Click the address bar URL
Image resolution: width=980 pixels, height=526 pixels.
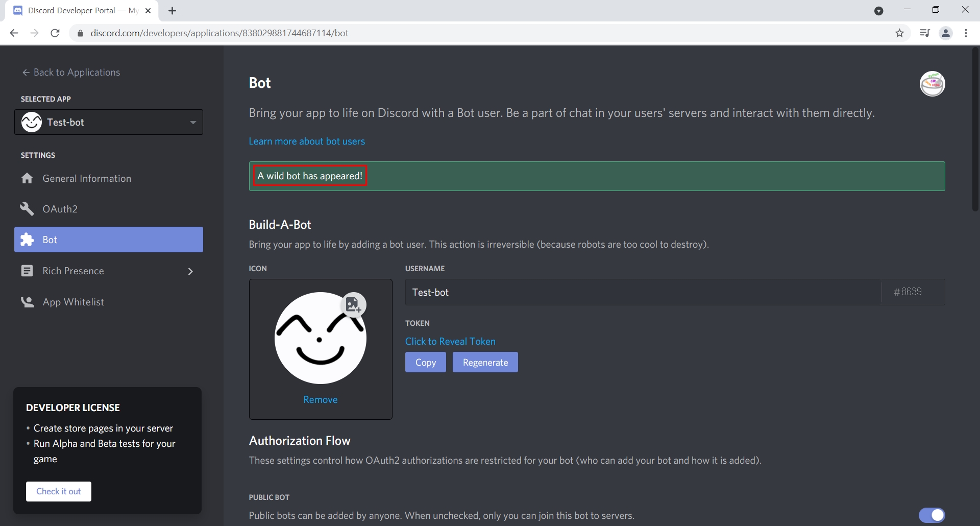[219, 33]
